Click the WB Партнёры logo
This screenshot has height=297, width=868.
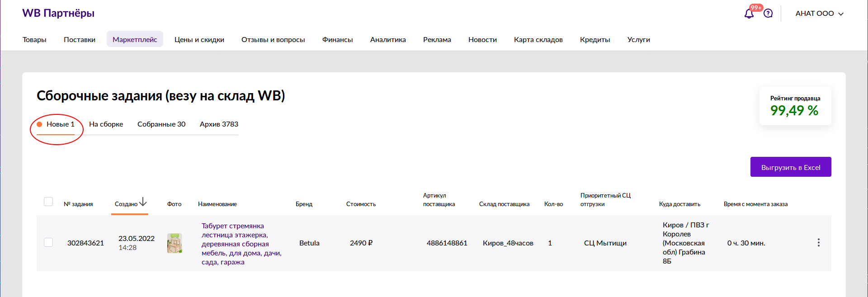click(x=58, y=13)
